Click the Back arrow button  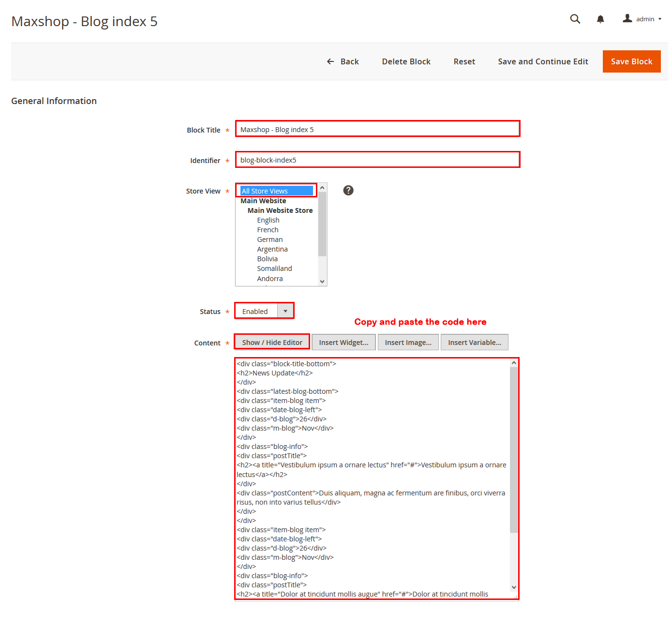coord(343,61)
